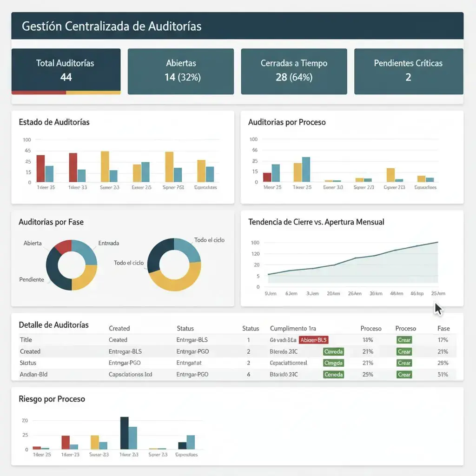
Task: Click the first red bar in Estado de Auditorías
Action: pos(40,168)
